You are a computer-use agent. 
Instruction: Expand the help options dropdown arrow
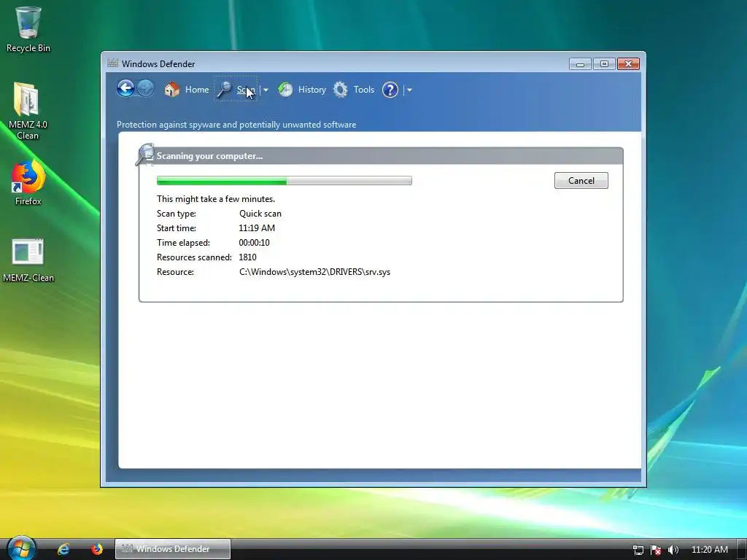coord(409,90)
